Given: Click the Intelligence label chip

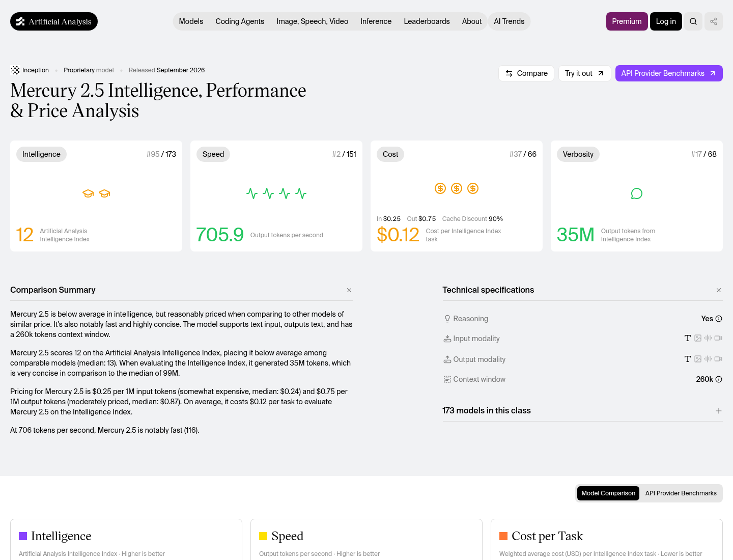Looking at the screenshot, I should coord(41,154).
